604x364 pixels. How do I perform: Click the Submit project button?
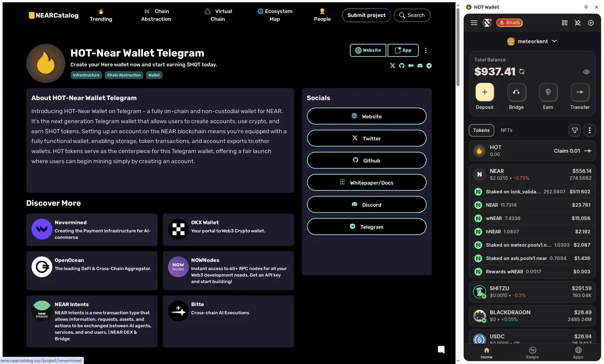click(366, 15)
